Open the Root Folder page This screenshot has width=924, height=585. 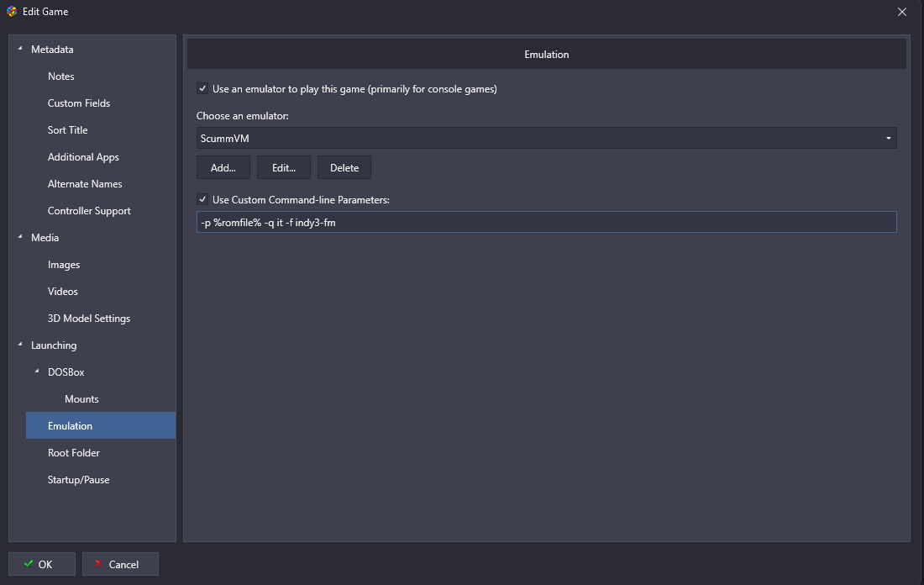[74, 453]
